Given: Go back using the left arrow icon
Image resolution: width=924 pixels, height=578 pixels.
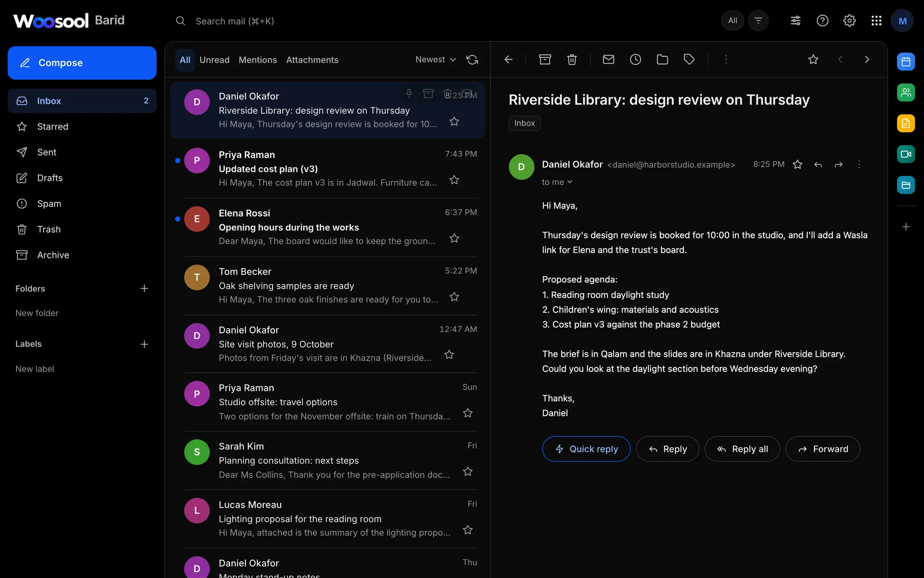Looking at the screenshot, I should pyautogui.click(x=508, y=59).
